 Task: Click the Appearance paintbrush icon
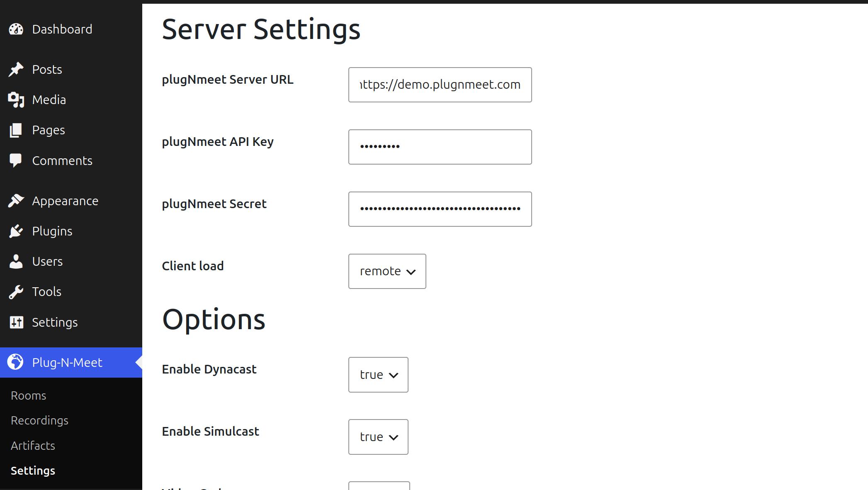[16, 201]
